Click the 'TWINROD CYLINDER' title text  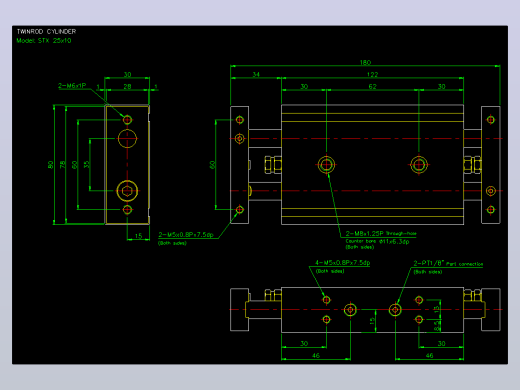click(x=46, y=32)
